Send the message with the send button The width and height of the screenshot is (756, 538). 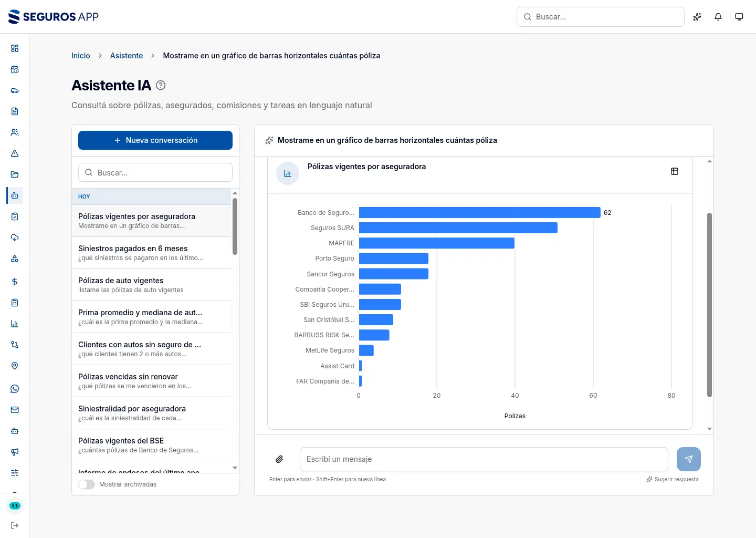689,459
